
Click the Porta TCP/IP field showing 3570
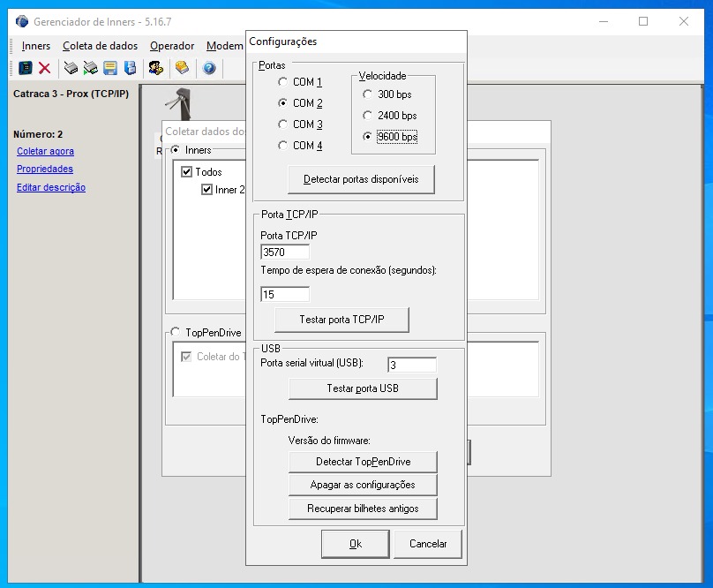click(285, 252)
